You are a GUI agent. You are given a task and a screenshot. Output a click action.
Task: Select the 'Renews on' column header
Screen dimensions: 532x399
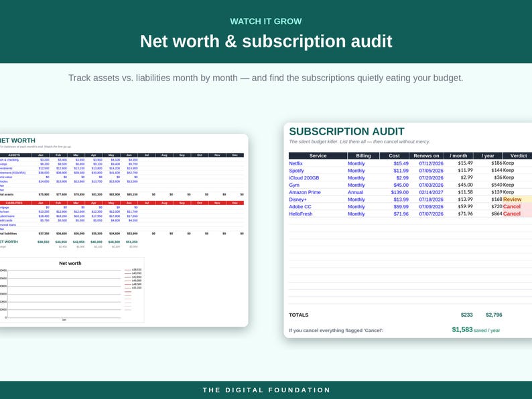(427, 156)
